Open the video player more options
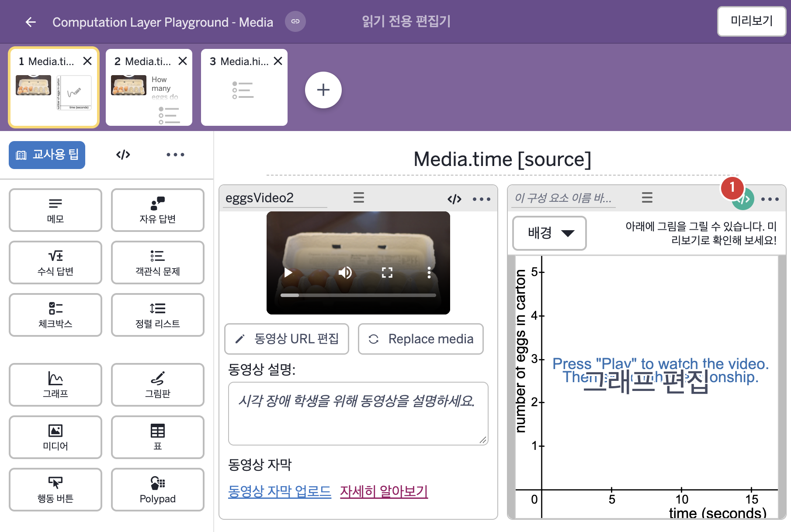The image size is (791, 532). coord(429,273)
